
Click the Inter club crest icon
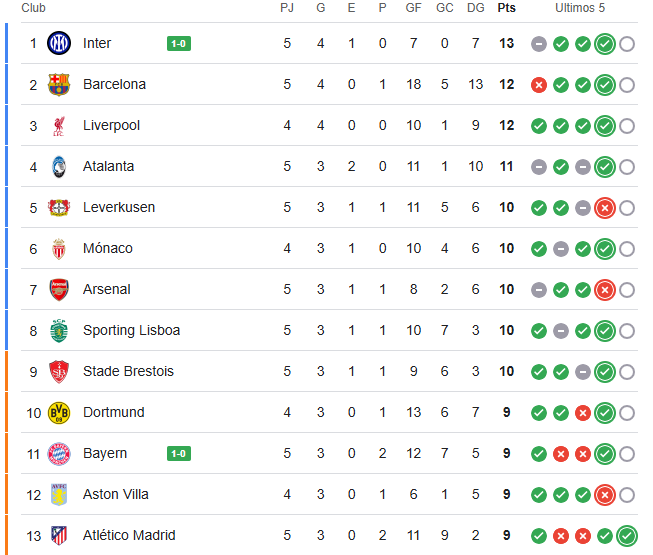point(59,43)
